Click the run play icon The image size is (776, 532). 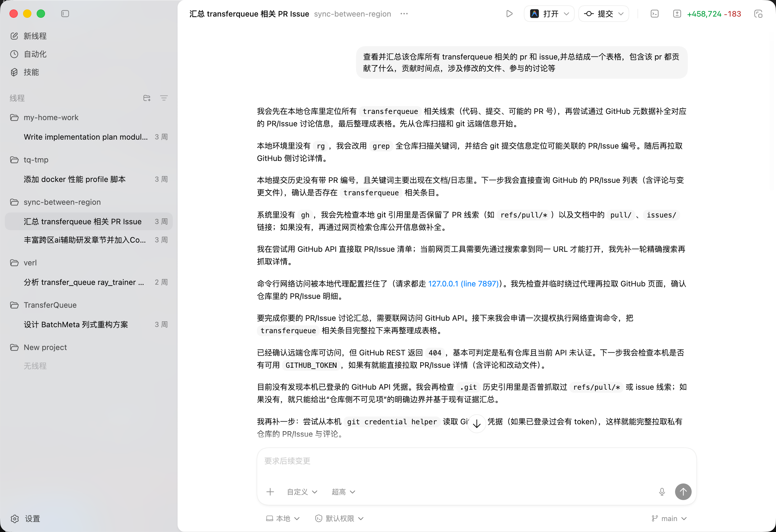[509, 14]
